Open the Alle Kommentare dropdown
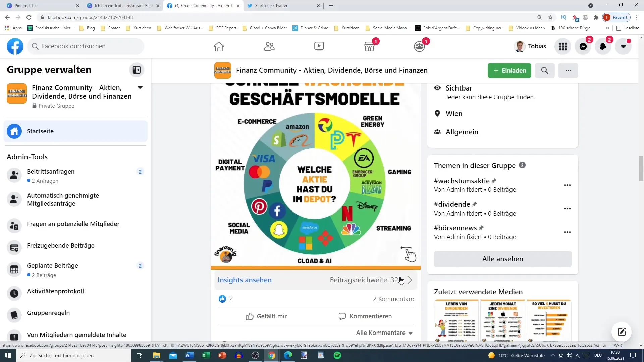The height and width of the screenshot is (362, 644). [x=384, y=333]
